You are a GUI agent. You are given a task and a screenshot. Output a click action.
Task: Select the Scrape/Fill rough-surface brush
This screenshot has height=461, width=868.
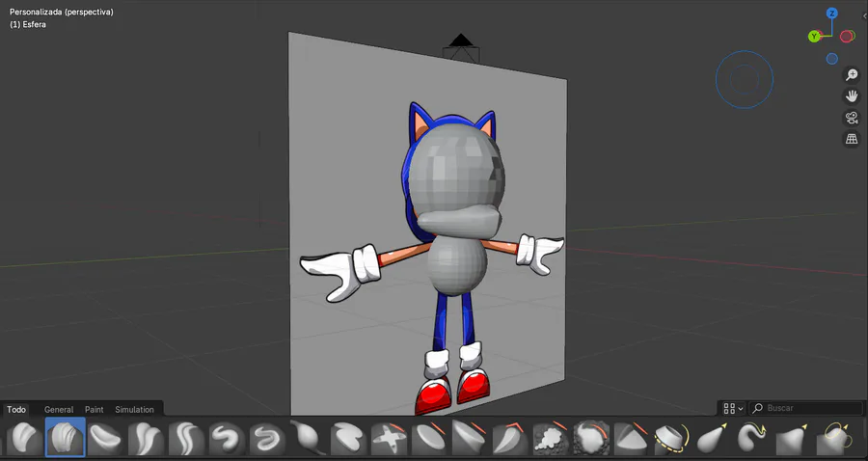pos(551,437)
